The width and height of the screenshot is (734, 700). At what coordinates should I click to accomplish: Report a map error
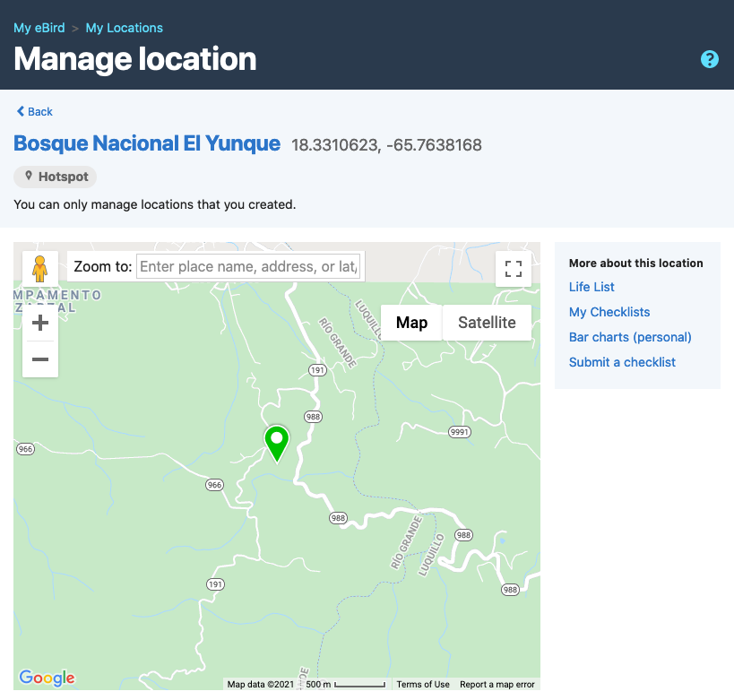[497, 684]
